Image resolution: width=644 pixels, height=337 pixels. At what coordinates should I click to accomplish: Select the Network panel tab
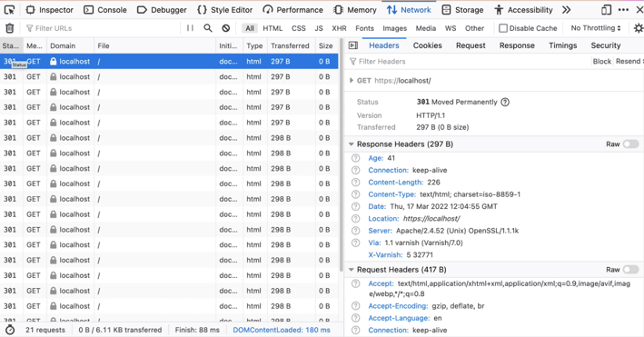point(409,10)
